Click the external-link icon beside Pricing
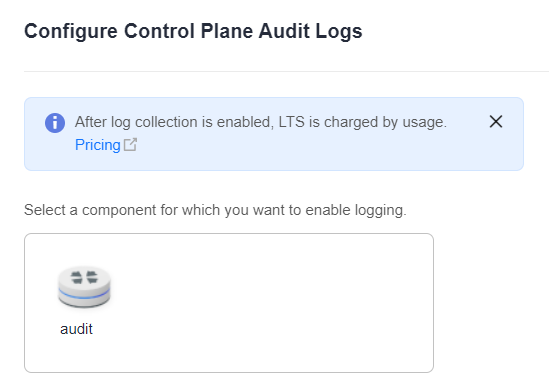This screenshot has width=549, height=386. tap(131, 145)
